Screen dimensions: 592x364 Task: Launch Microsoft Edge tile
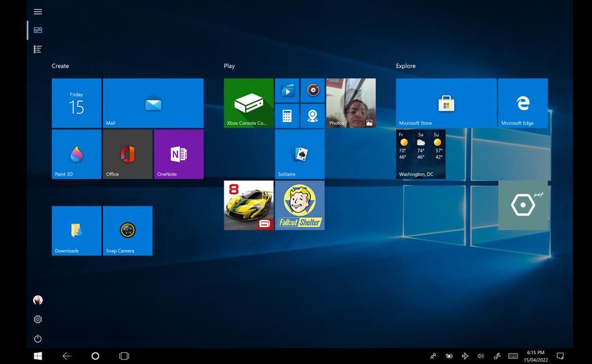tap(523, 103)
